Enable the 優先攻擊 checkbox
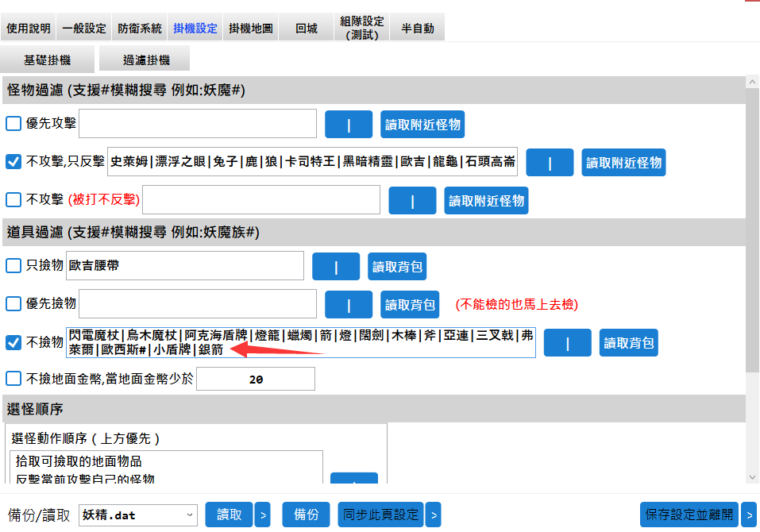Image resolution: width=760 pixels, height=532 pixels. point(14,124)
